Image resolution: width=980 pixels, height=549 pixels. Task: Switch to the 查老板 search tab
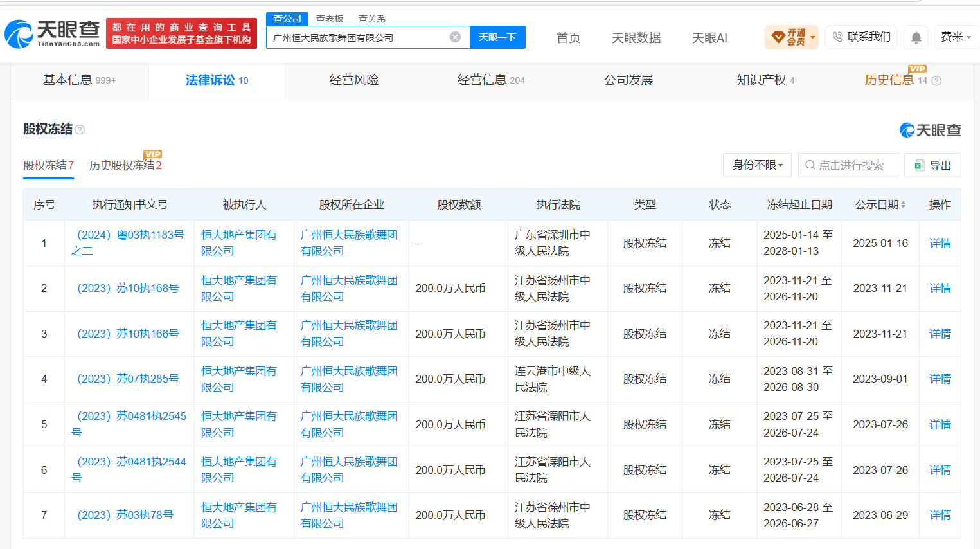pos(330,19)
